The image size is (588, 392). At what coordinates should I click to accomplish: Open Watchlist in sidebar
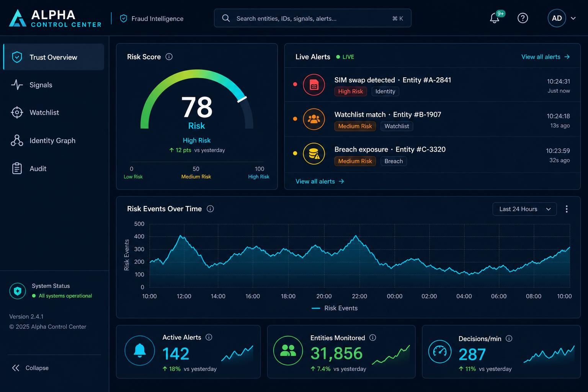54,113
